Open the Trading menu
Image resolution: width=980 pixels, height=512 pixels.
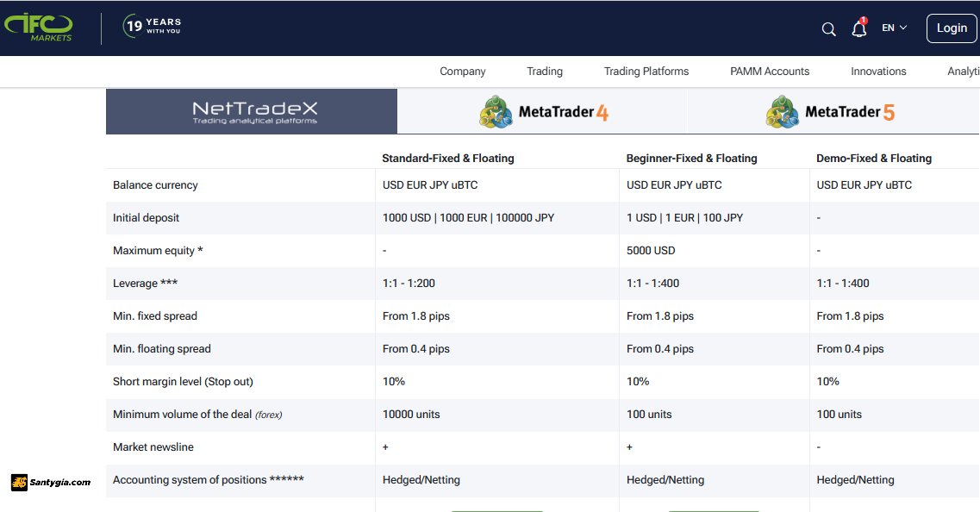click(545, 72)
